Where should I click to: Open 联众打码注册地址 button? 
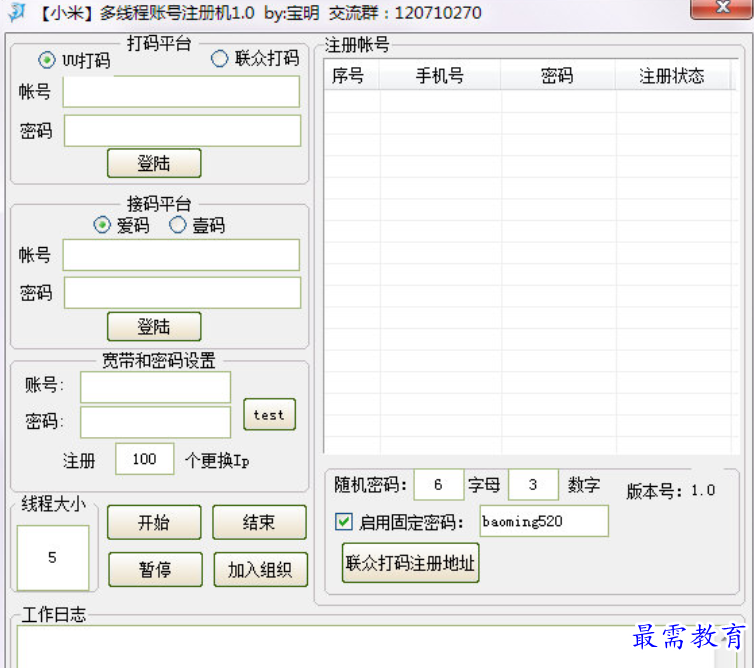coord(411,563)
